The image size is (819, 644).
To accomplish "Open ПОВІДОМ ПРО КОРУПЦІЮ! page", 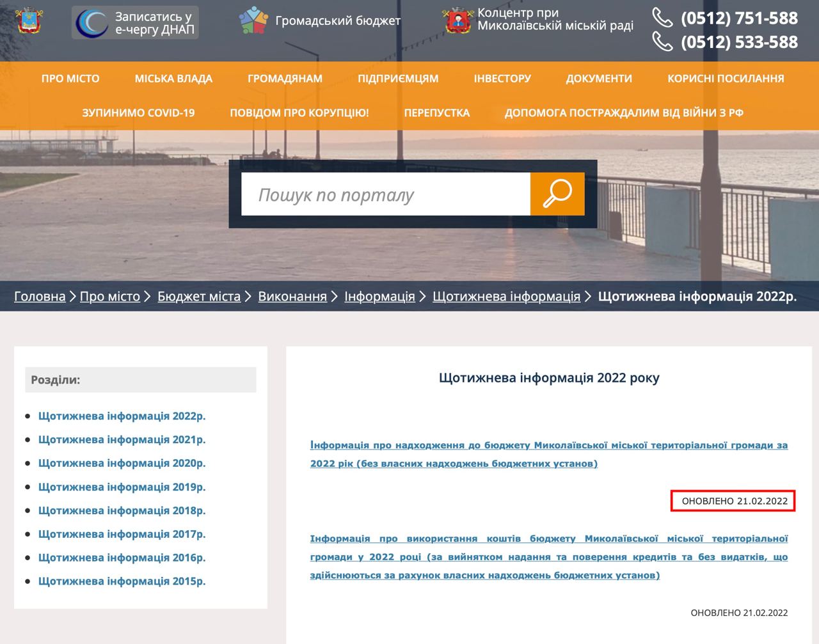I will click(299, 113).
